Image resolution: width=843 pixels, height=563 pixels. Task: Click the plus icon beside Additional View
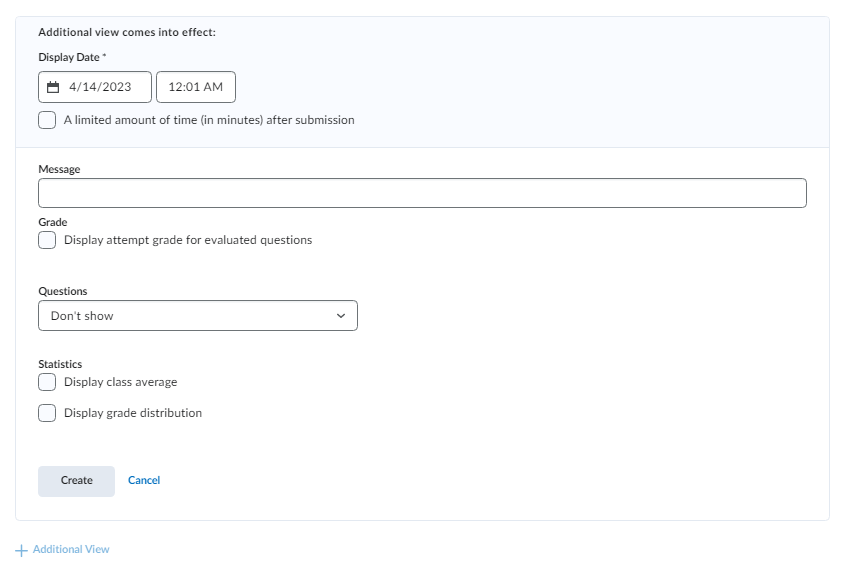(x=21, y=550)
